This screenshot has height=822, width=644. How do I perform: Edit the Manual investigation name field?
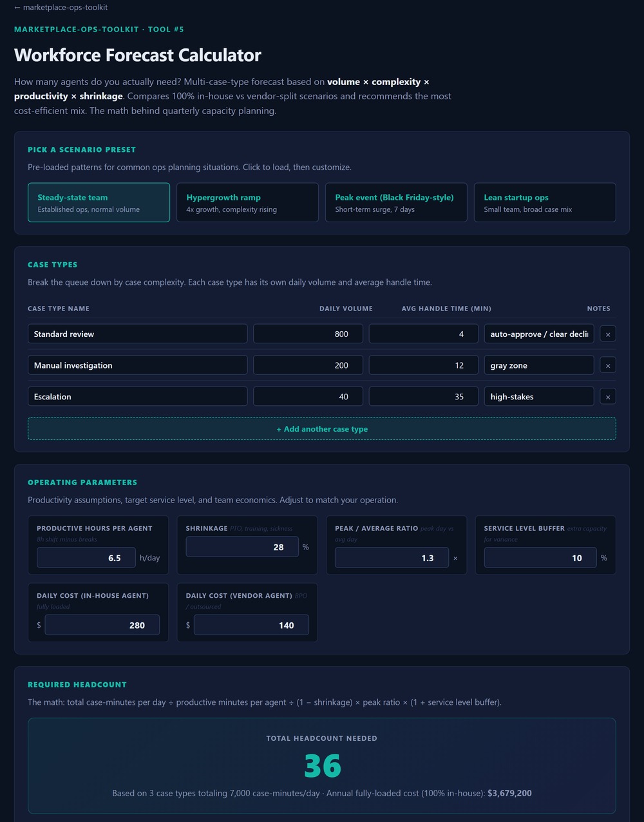137,365
